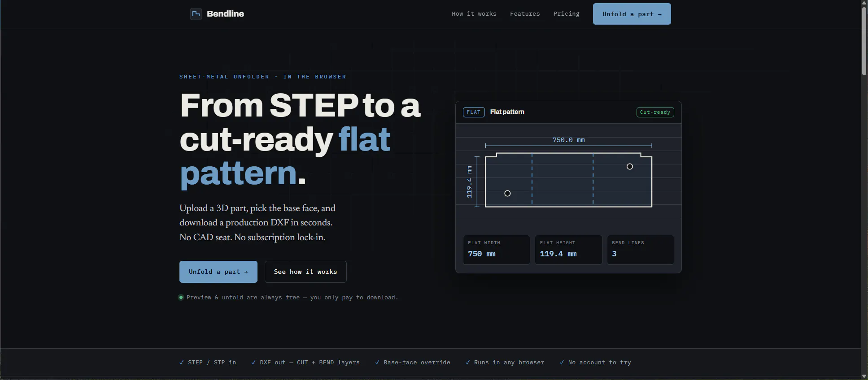This screenshot has width=868, height=380.
Task: Select the FLAT HEIGHT 119.4 mm stat box
Action: (568, 250)
